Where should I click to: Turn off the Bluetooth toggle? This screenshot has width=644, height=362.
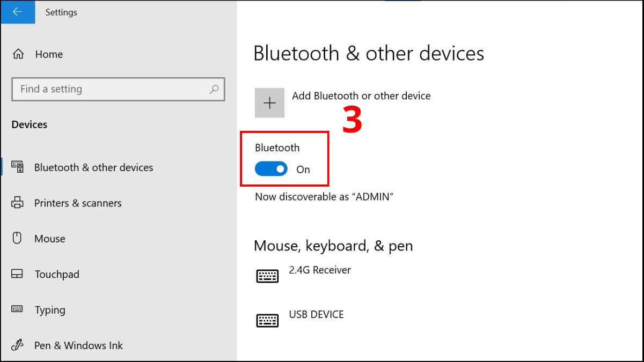click(x=270, y=168)
